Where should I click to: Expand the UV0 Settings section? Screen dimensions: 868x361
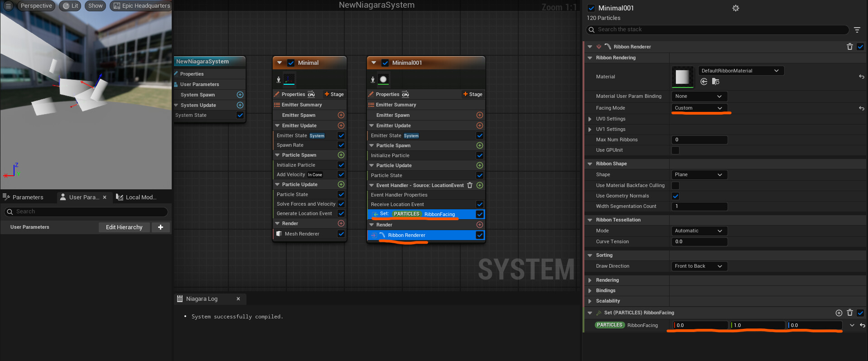590,119
